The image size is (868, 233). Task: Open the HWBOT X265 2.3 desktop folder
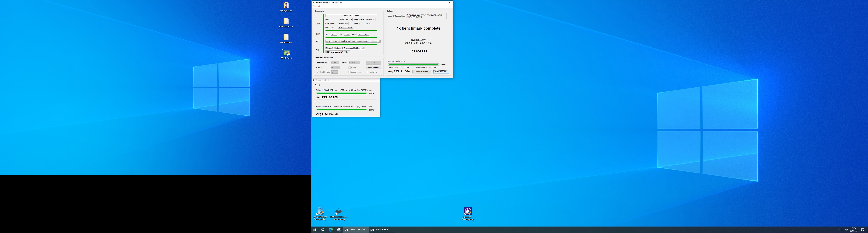coord(286,22)
